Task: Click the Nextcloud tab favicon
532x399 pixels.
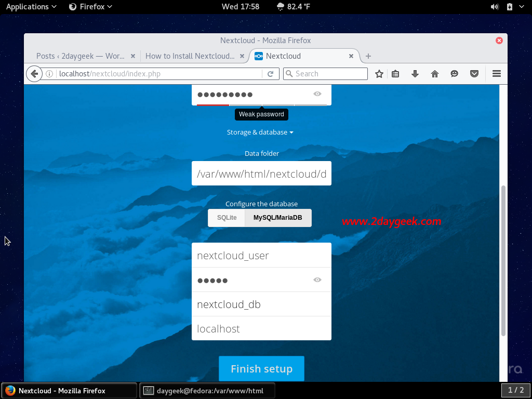Action: point(259,56)
